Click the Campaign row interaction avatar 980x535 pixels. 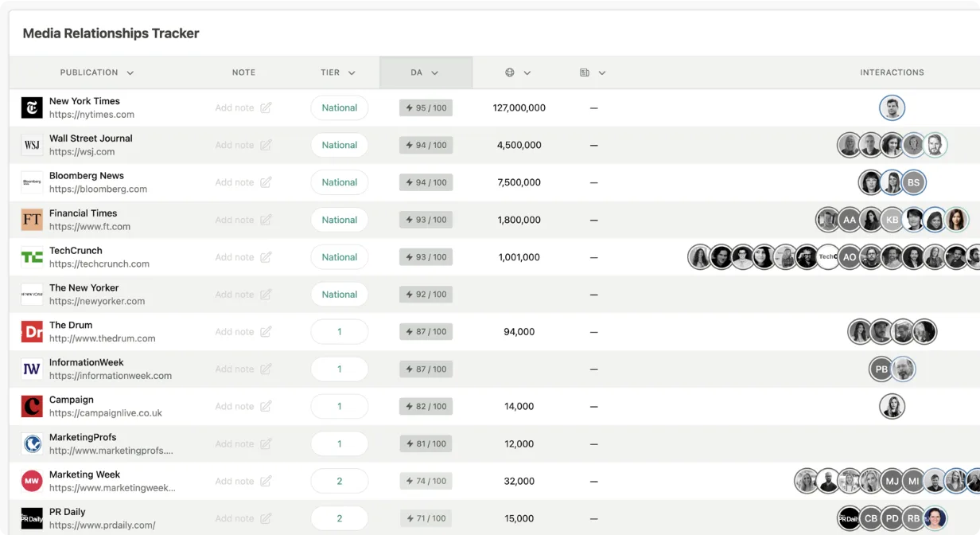[892, 407]
